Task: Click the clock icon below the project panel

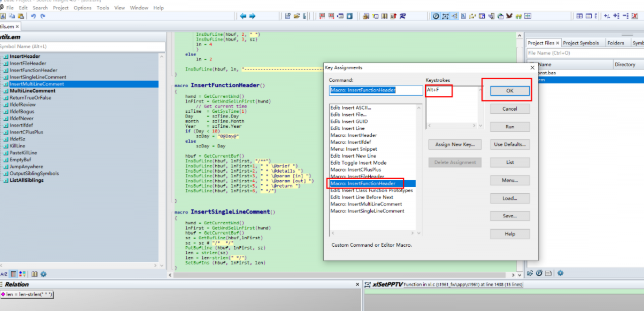Action: point(539,273)
